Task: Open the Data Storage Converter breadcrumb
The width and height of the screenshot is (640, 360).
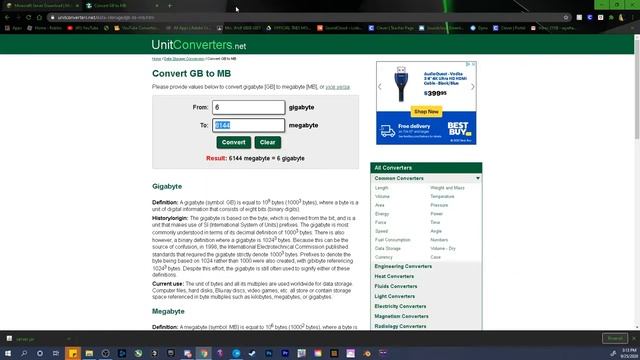Action: [184, 59]
